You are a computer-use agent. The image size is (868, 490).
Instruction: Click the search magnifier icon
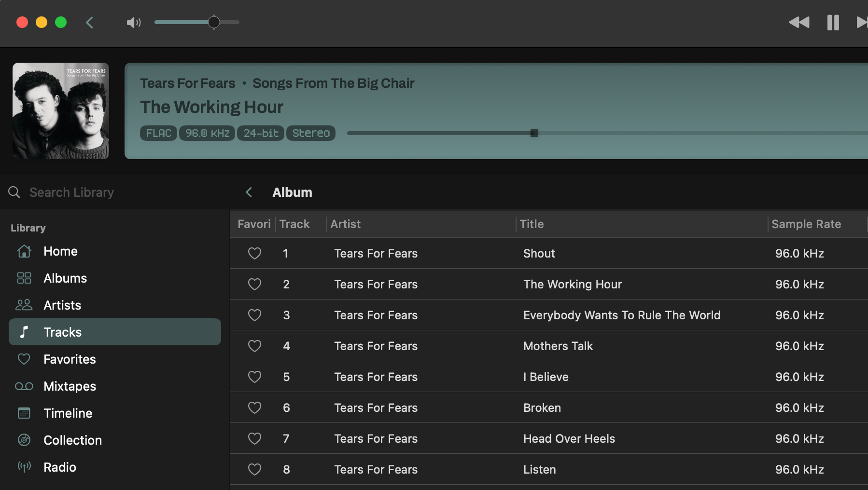click(14, 192)
